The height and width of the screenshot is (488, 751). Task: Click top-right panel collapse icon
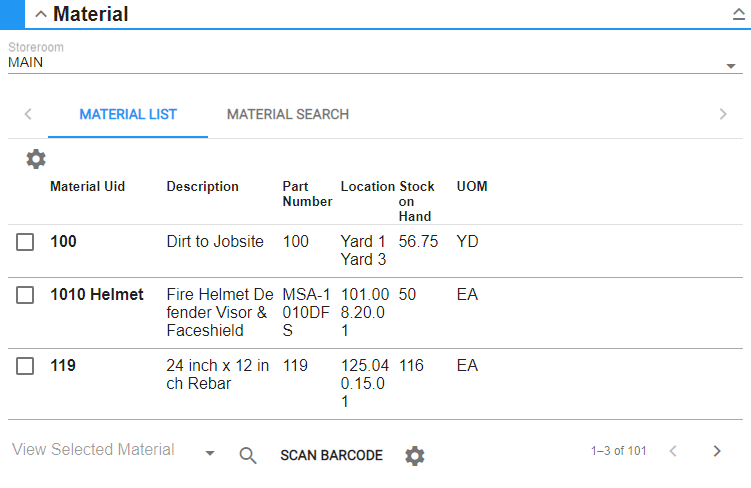tap(738, 14)
